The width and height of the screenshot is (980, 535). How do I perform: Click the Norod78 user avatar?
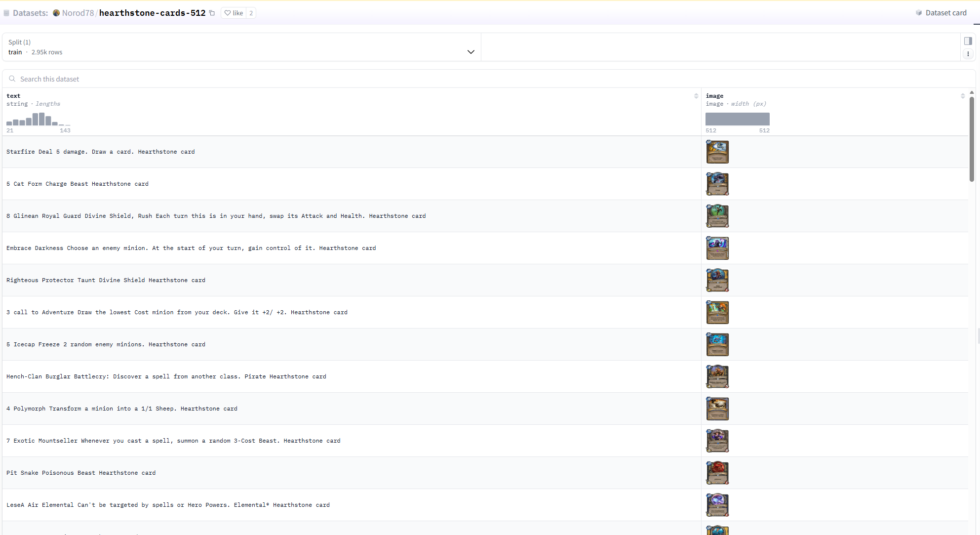[56, 13]
